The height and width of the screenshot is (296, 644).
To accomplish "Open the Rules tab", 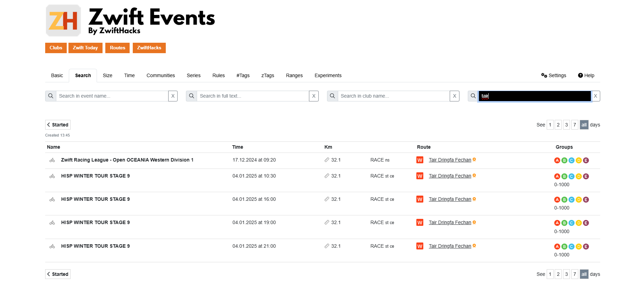I will pos(219,75).
